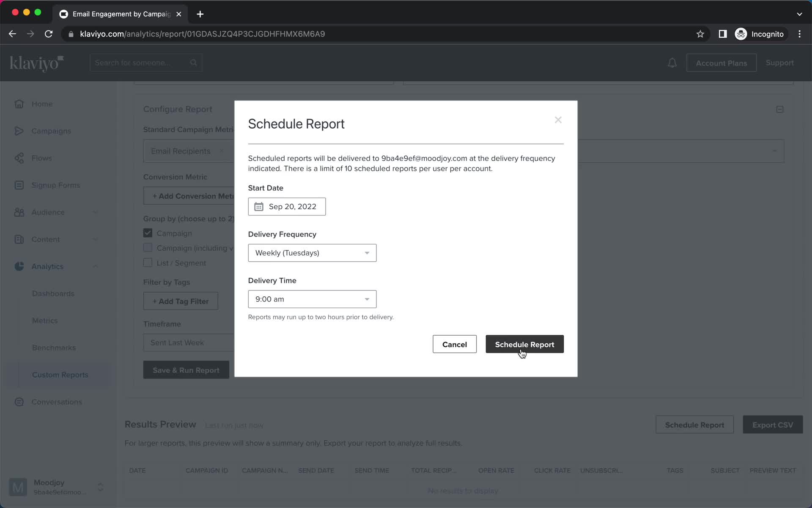Check Campaign (including variations) checkbox
The image size is (812, 508).
(x=148, y=248)
